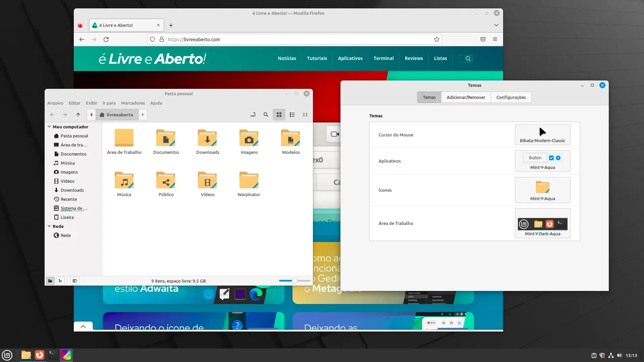This screenshot has width=644, height=362.
Task: Open the Reviews link on the website
Action: (414, 59)
